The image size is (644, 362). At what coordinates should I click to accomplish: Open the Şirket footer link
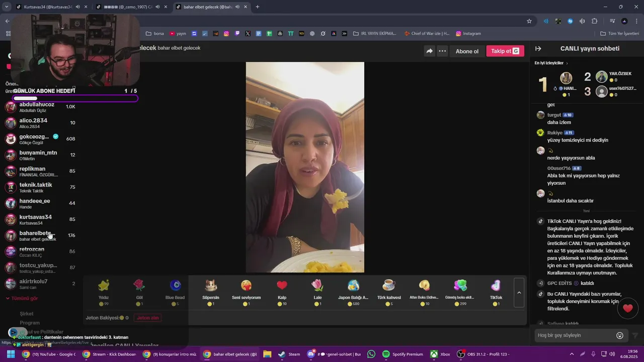27,314
